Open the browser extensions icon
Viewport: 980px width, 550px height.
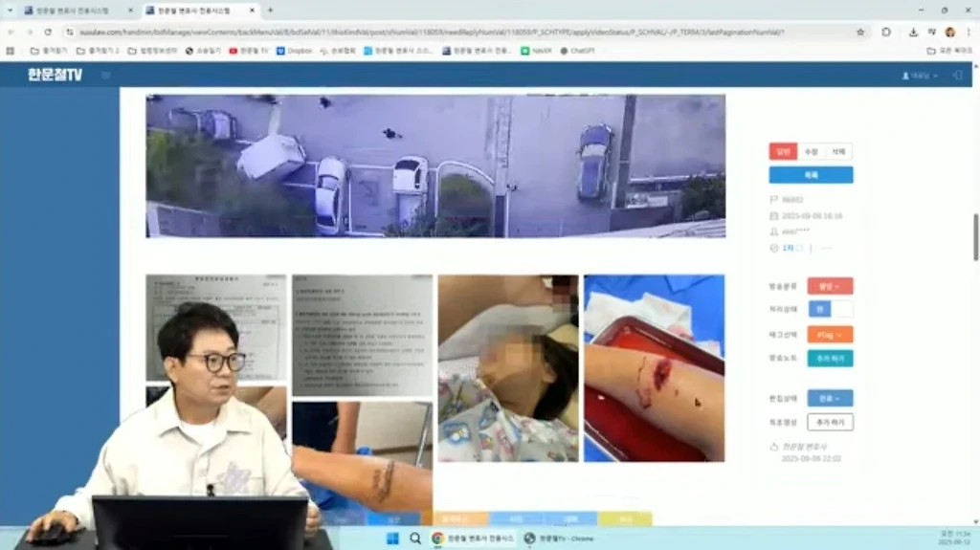pos(886,32)
